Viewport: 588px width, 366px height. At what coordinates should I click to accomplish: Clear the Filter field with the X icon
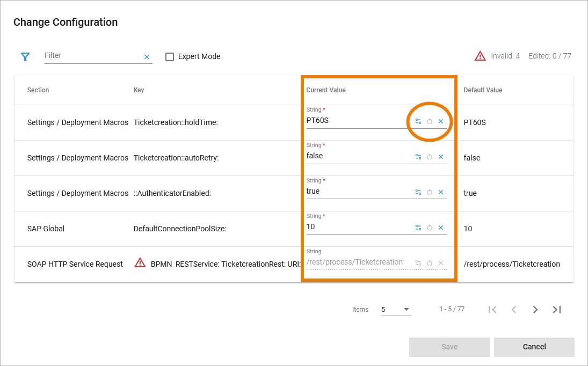click(147, 57)
